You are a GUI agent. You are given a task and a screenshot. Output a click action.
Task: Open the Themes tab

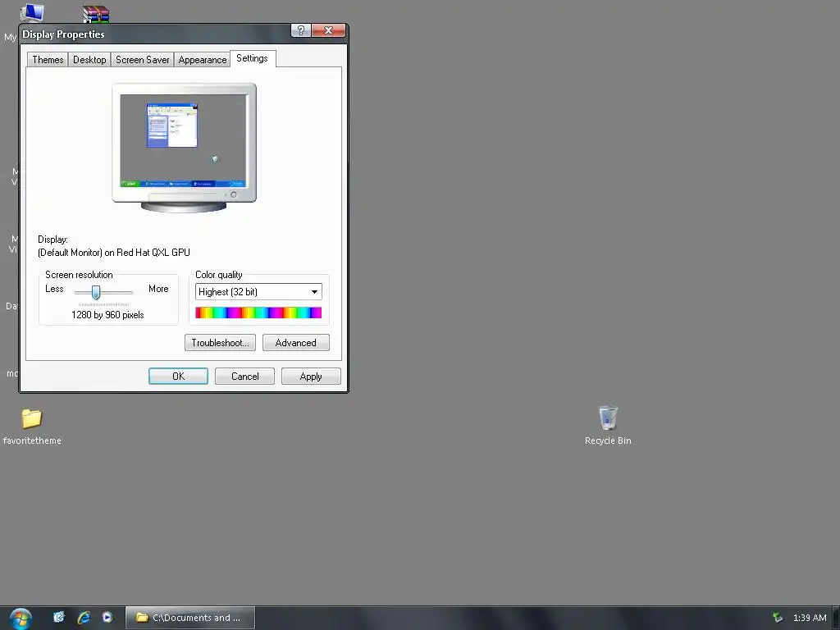coord(48,59)
